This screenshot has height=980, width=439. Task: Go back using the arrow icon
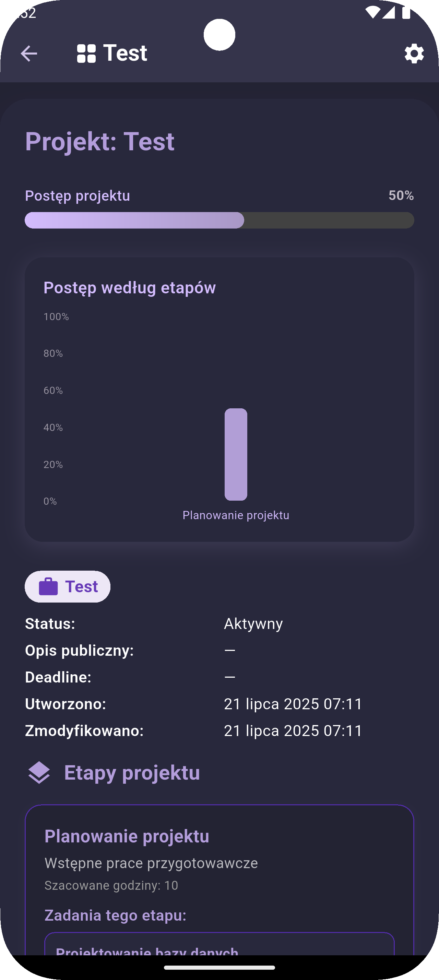pos(29,53)
